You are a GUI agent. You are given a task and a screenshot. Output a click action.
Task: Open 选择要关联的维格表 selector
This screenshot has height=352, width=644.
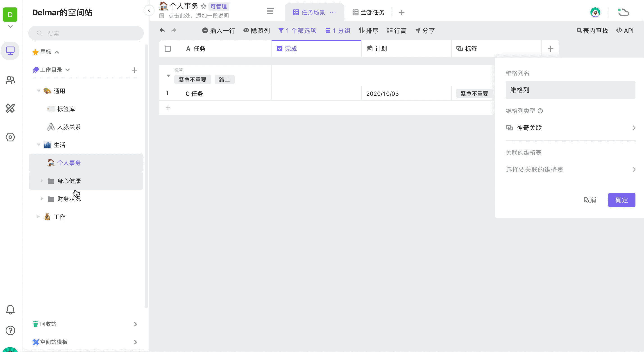coord(570,169)
